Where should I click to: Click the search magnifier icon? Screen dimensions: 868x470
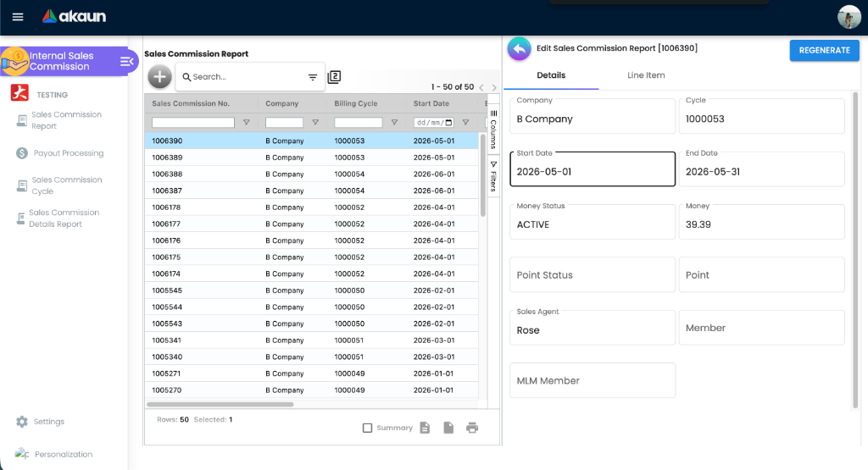click(186, 77)
